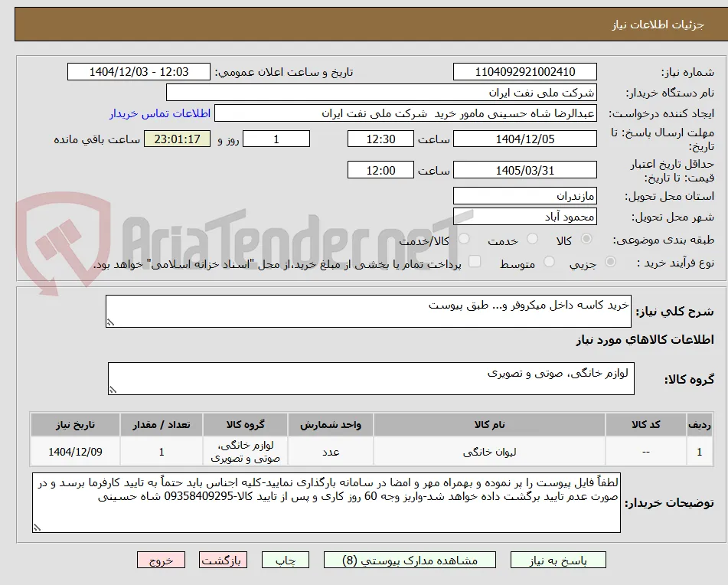
Task: Click the announcement date field 1404/12/03 - 12:03
Action: pyautogui.click(x=139, y=72)
